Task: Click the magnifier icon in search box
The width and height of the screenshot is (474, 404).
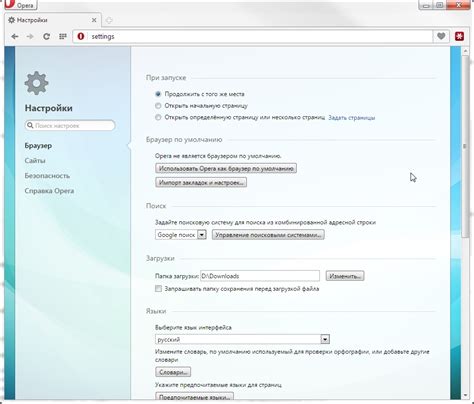Action: pyautogui.click(x=30, y=125)
